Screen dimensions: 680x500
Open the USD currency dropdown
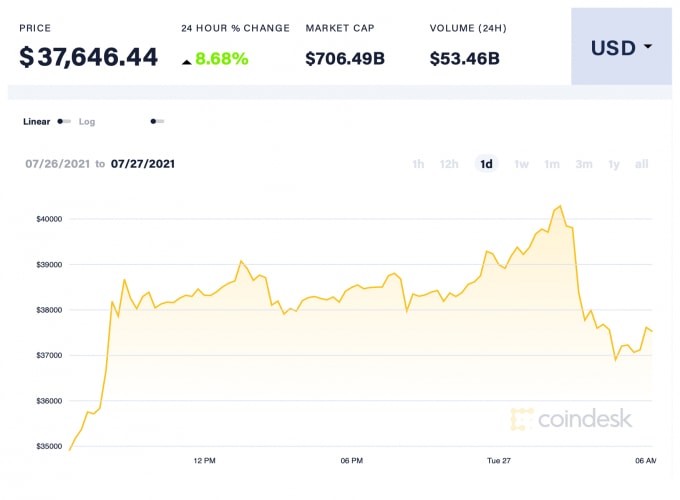(621, 46)
